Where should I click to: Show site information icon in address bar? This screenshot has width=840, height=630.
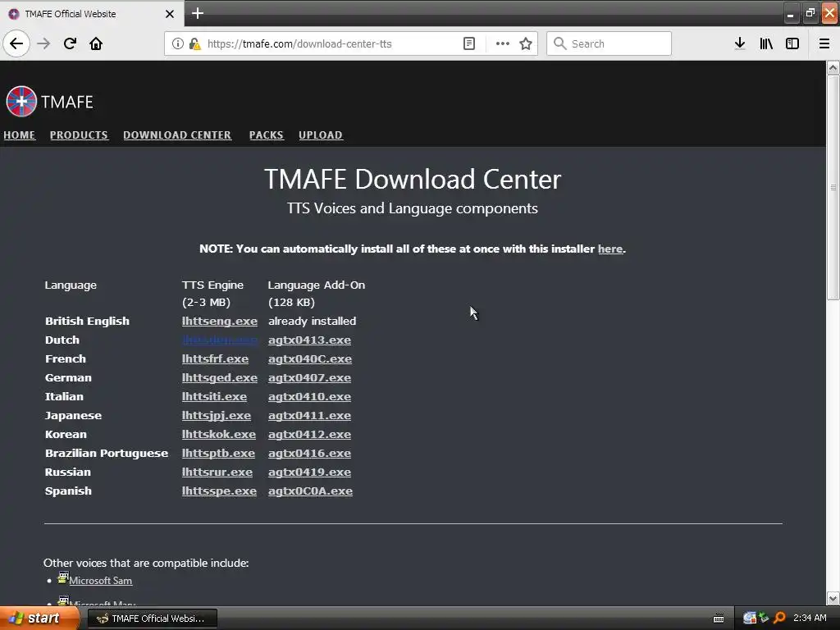(177, 43)
